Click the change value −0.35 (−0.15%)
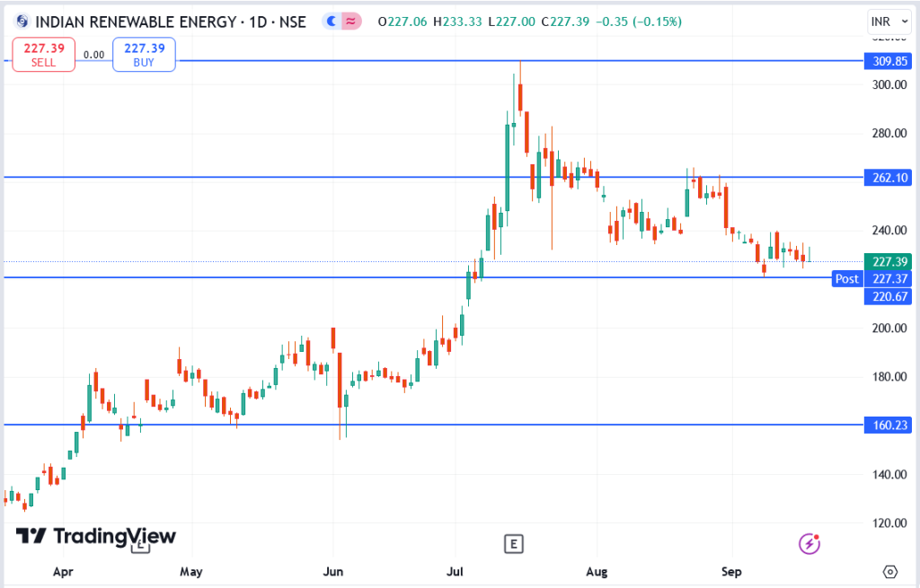 (639, 22)
